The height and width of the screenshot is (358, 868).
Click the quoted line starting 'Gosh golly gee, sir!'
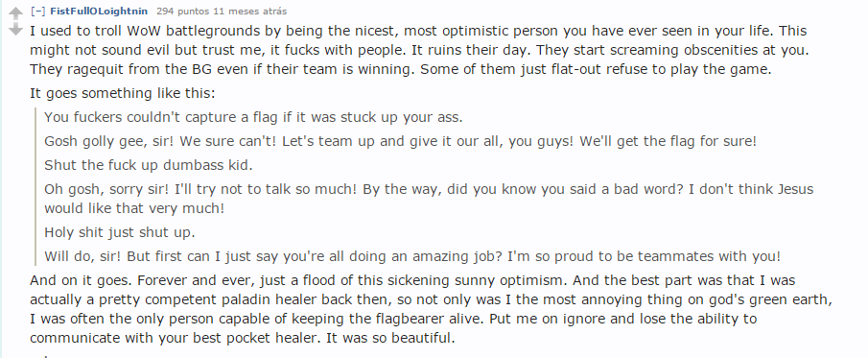click(x=400, y=141)
